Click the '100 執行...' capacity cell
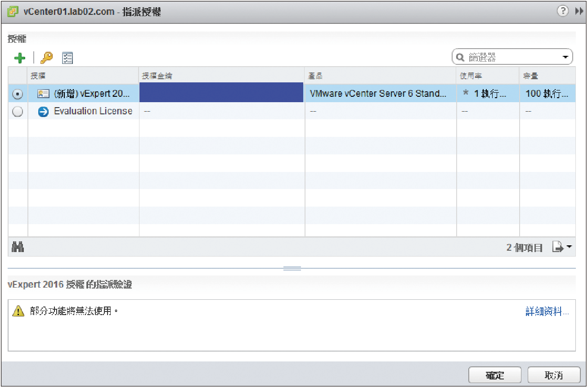The image size is (588, 388). pyautogui.click(x=548, y=94)
